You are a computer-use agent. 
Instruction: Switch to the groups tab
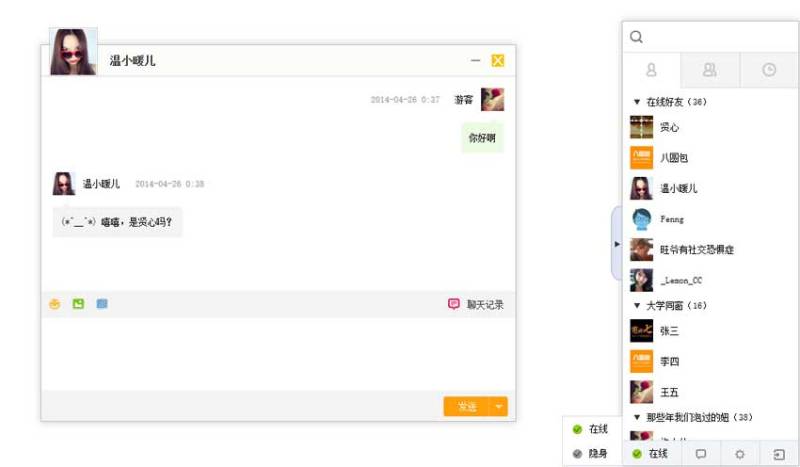(x=710, y=69)
